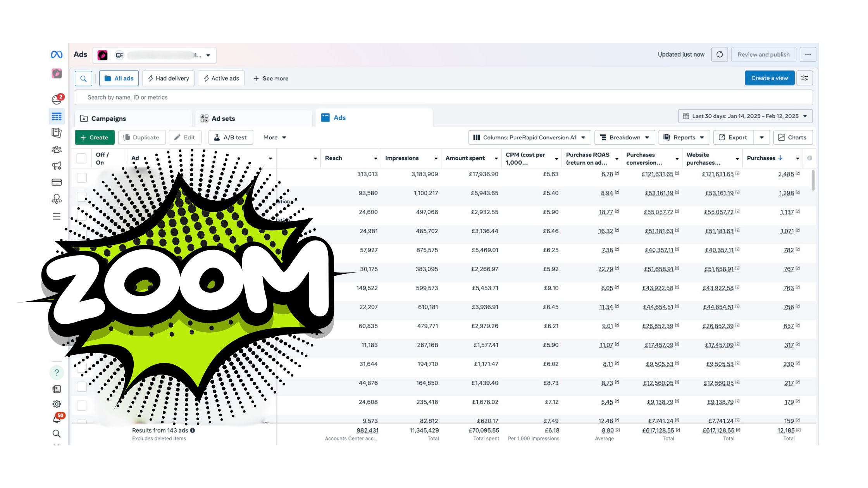868x488 pixels.
Task: Select the Ads tab
Action: pos(374,118)
